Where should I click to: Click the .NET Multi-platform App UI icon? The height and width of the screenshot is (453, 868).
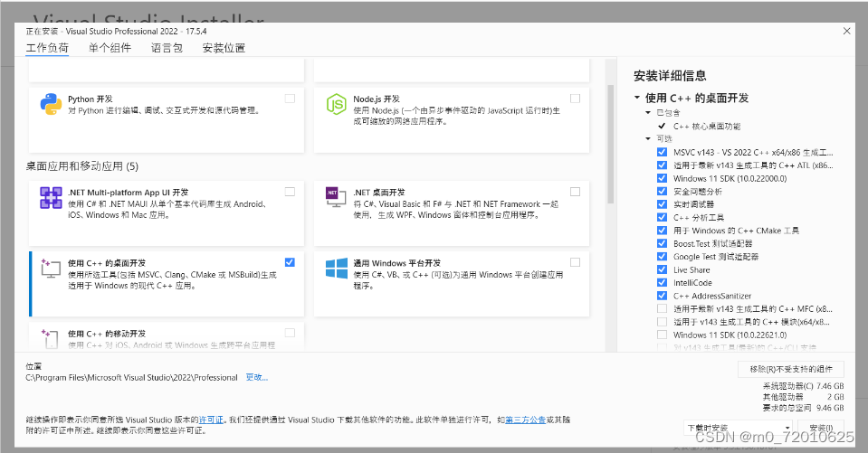[x=51, y=197]
